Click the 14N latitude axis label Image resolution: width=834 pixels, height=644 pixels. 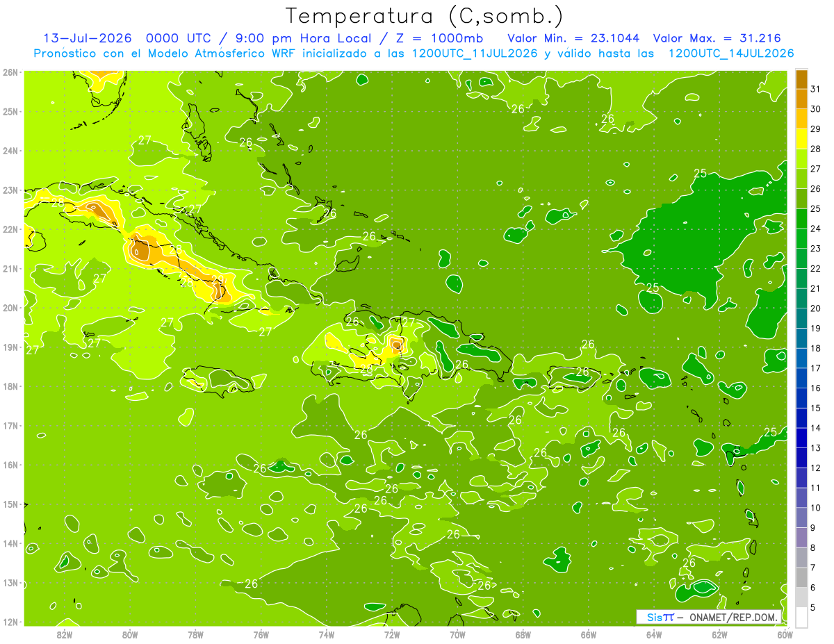10,543
